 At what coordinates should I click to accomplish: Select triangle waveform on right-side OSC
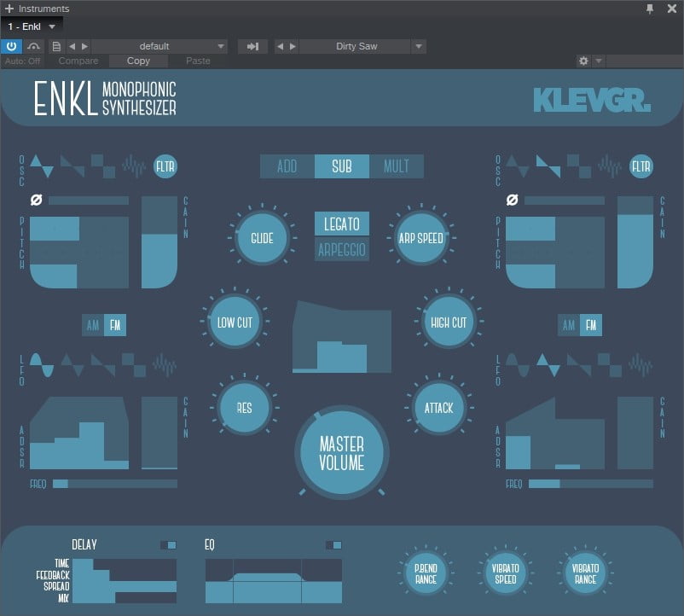(518, 166)
